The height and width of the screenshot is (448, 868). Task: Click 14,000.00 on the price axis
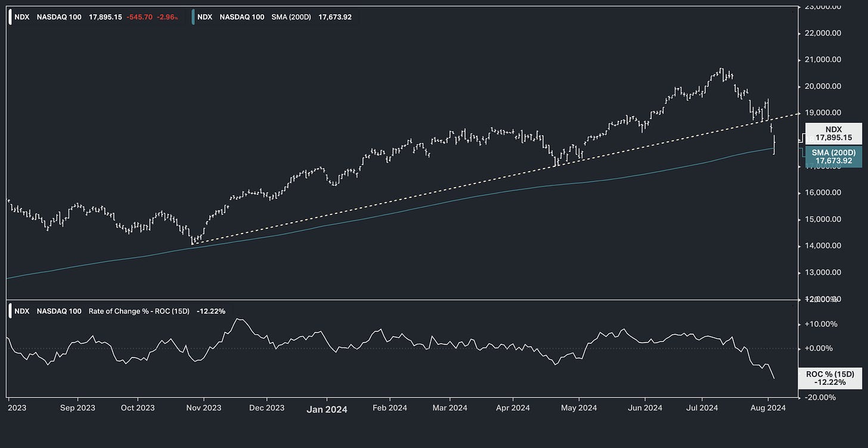[x=822, y=245]
